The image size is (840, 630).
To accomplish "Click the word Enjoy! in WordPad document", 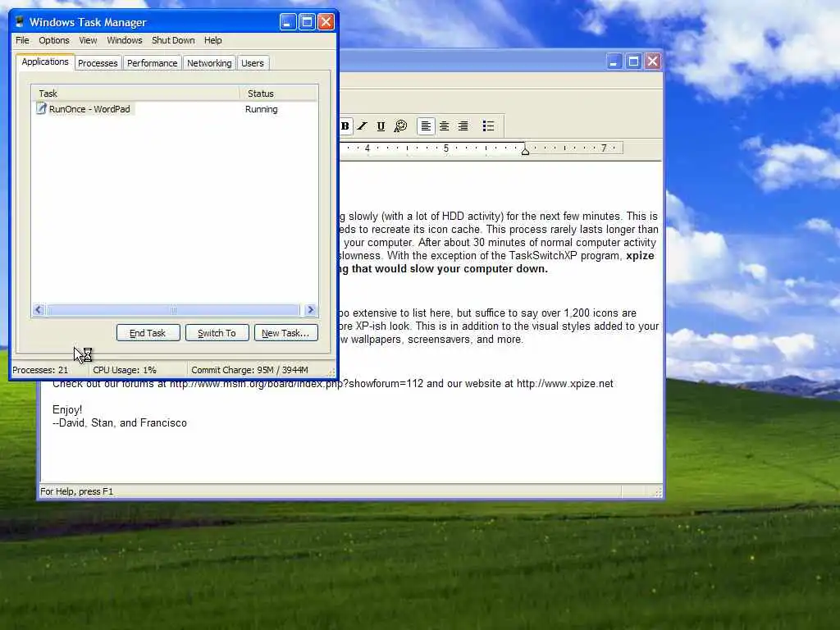I will point(67,410).
